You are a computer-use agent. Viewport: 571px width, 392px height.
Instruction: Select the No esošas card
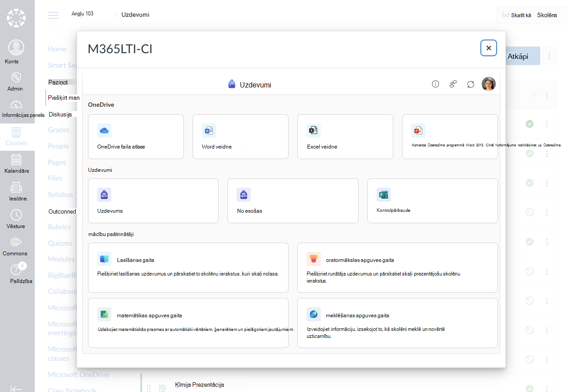293,201
